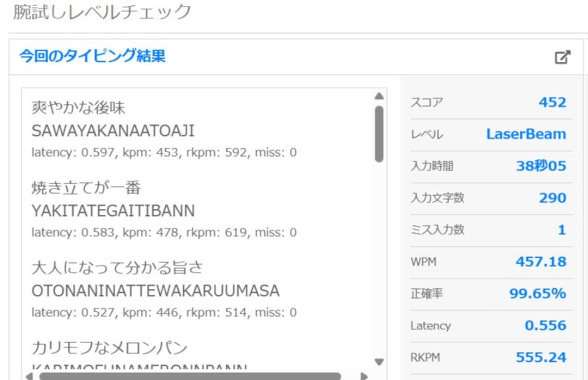Click the stats line with latency 0.527
This screenshot has width=588, height=380.
click(164, 312)
